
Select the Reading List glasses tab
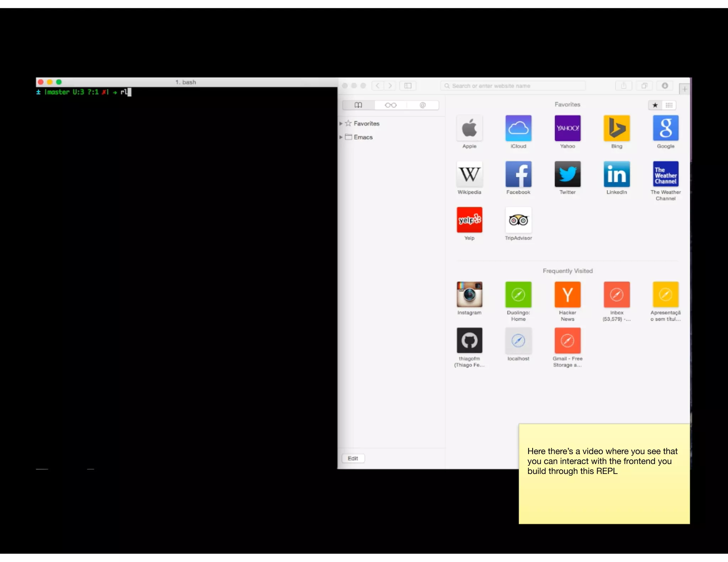(390, 105)
